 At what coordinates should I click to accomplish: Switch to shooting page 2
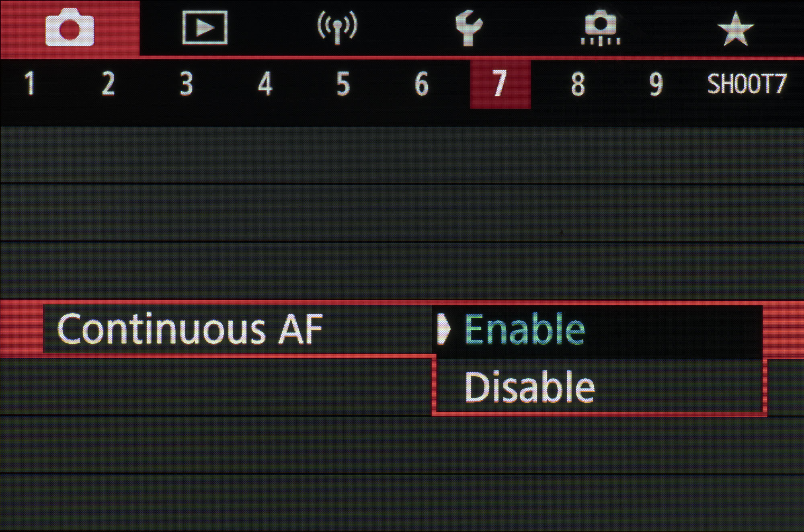tap(108, 84)
